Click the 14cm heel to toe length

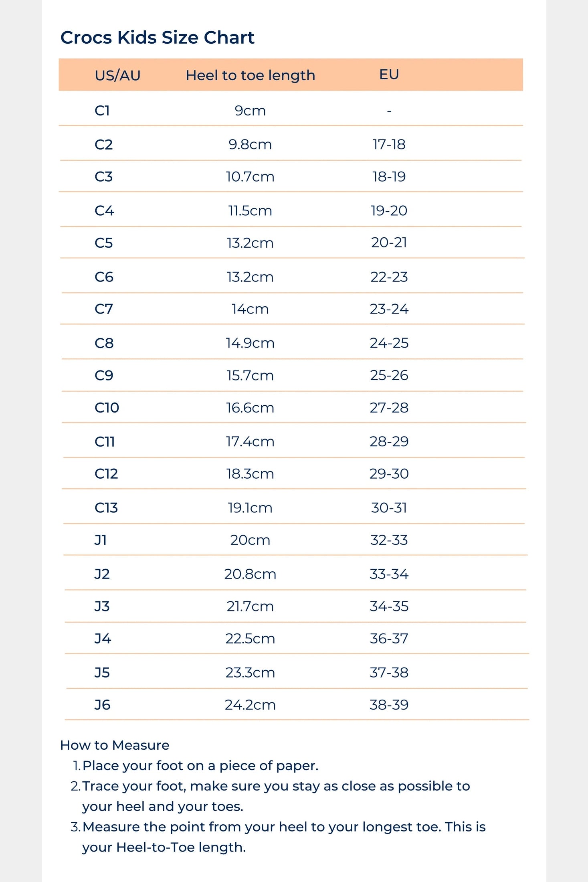click(250, 309)
